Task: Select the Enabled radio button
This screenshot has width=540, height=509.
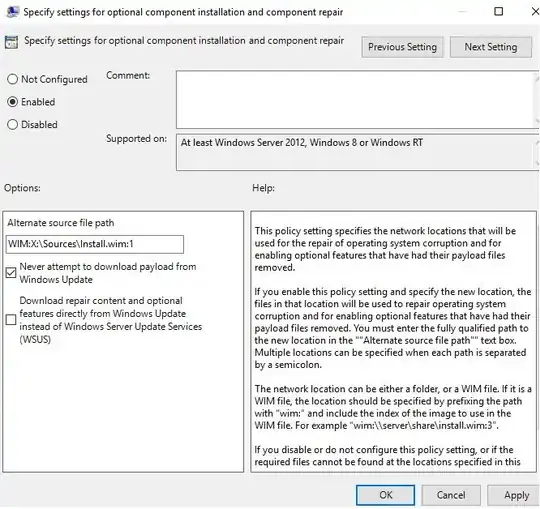Action: coord(12,102)
